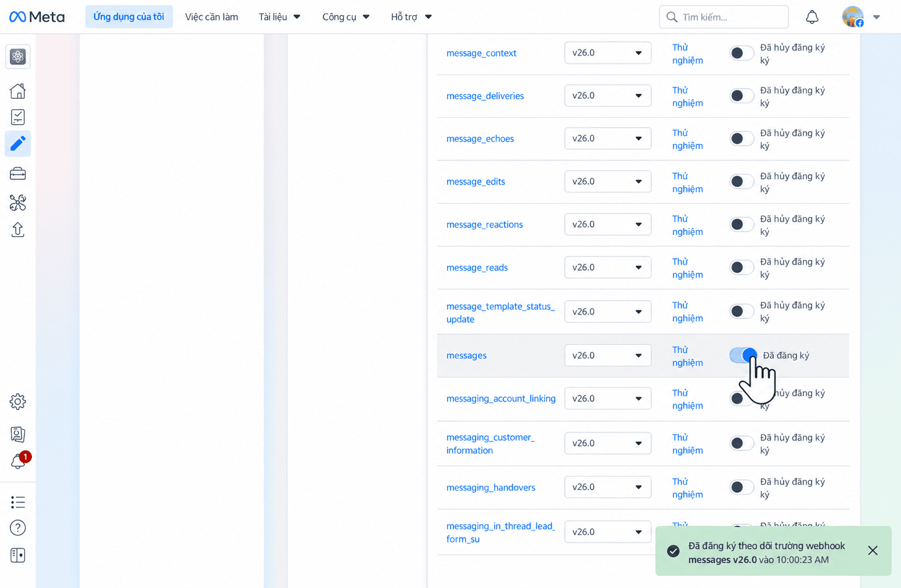Open app settings gear icon
The width and height of the screenshot is (901, 588).
click(18, 401)
